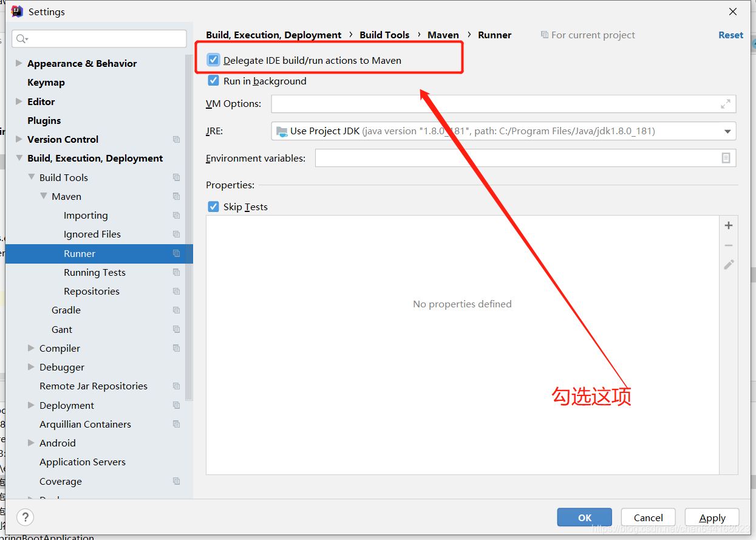This screenshot has height=540, width=756.
Task: Click the Maven breadcrumb
Action: pos(443,35)
